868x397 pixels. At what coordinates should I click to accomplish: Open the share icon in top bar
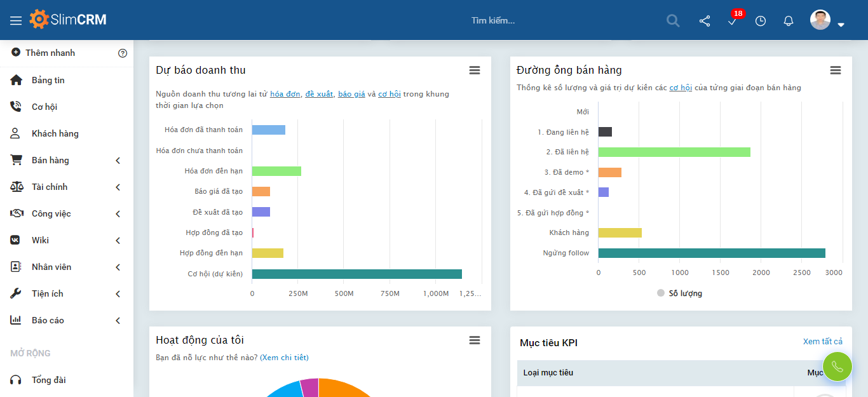point(704,21)
